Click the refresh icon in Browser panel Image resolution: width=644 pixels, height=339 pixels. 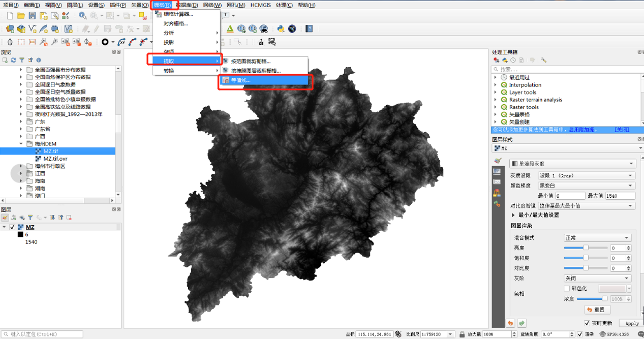[x=13, y=60]
